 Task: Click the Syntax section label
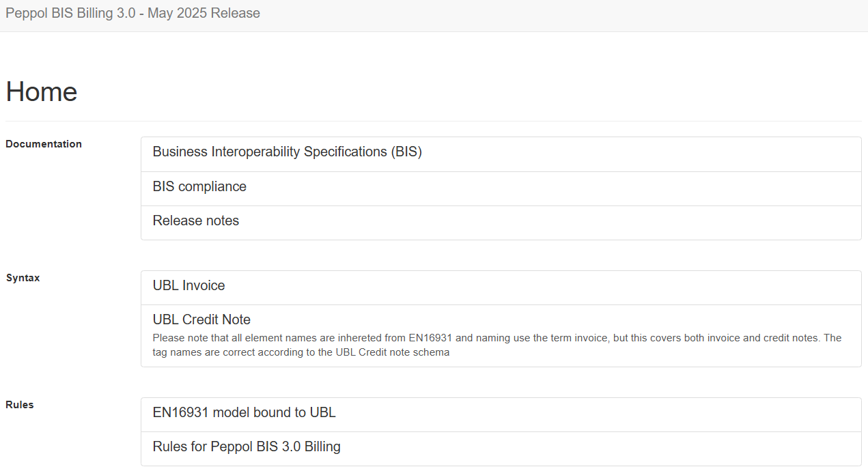[x=23, y=278]
